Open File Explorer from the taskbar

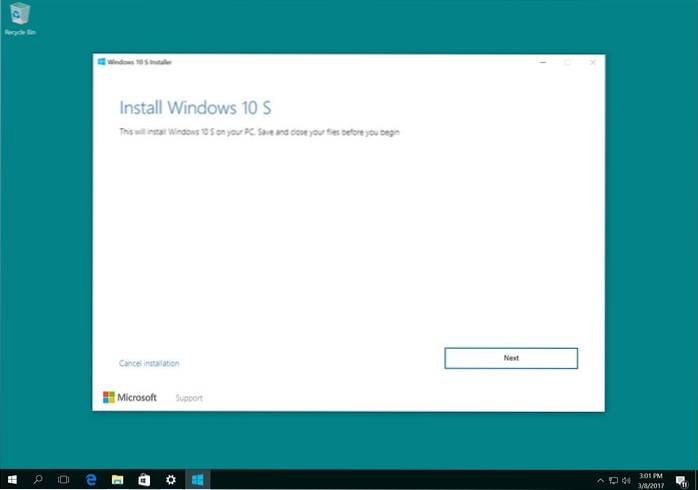tap(117, 480)
